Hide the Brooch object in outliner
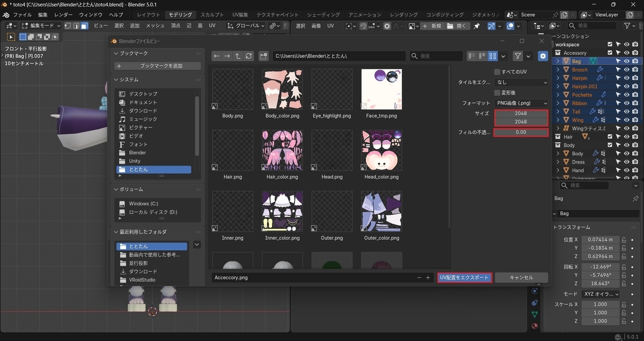This screenshot has width=644, height=341. (626, 70)
